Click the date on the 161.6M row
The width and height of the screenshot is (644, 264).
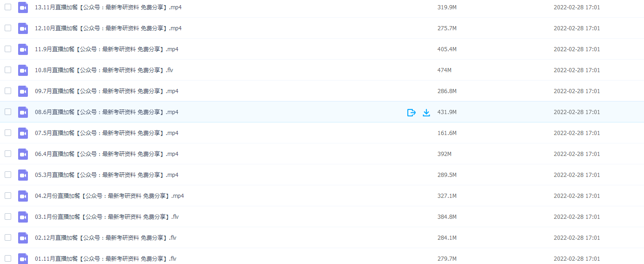[x=577, y=133]
